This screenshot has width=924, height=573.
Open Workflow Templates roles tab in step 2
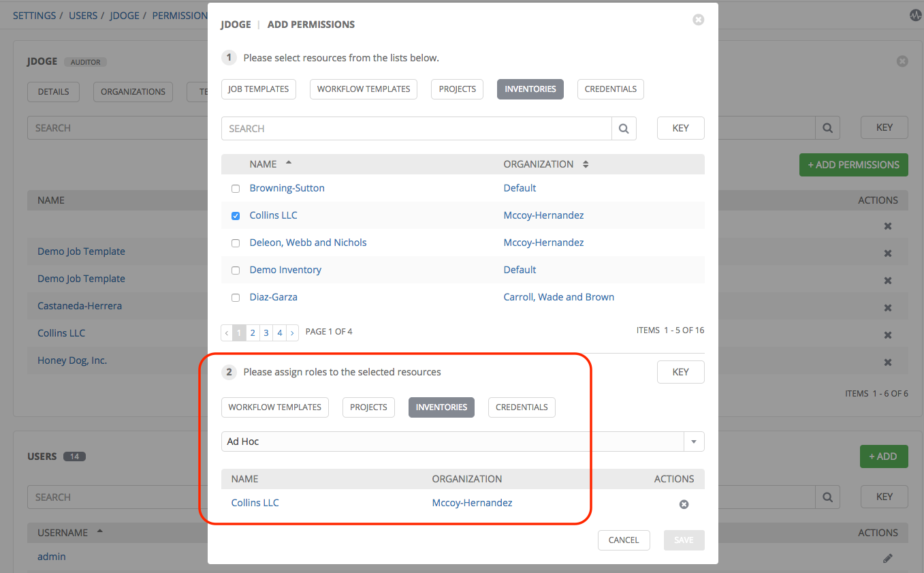(275, 407)
